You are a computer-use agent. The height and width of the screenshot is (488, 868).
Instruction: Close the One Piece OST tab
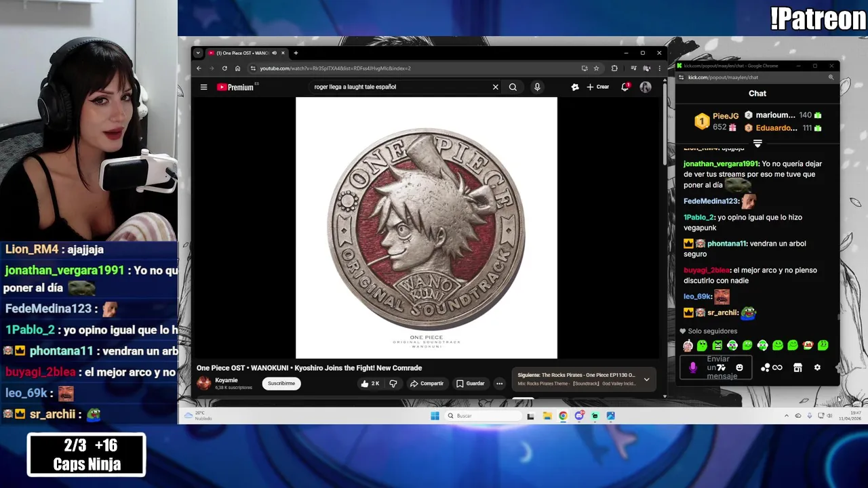(283, 53)
